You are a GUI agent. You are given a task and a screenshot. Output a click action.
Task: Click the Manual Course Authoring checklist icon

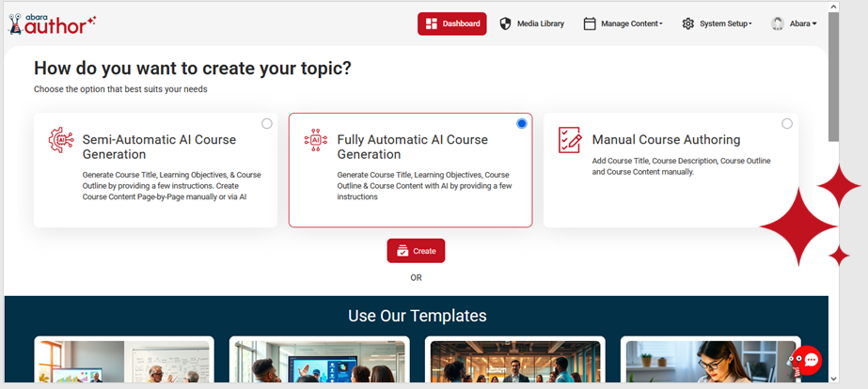pyautogui.click(x=570, y=140)
